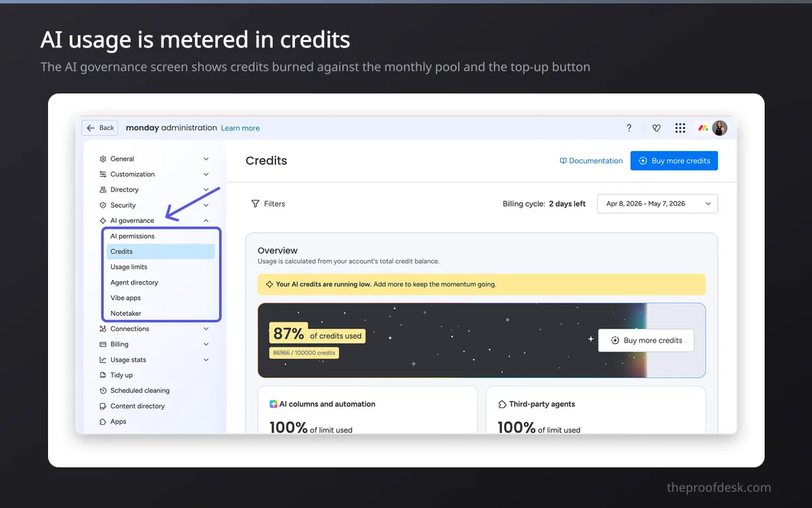
Task: Click the Tidy up icon
Action: 103,375
